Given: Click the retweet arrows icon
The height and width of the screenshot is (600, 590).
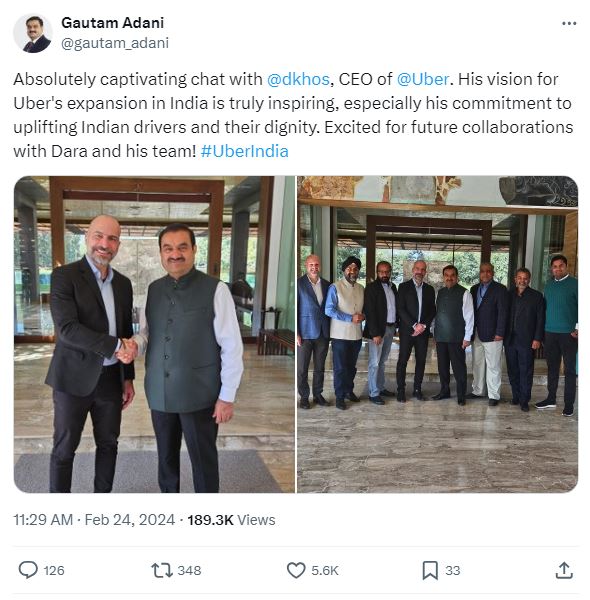Looking at the screenshot, I should (162, 570).
